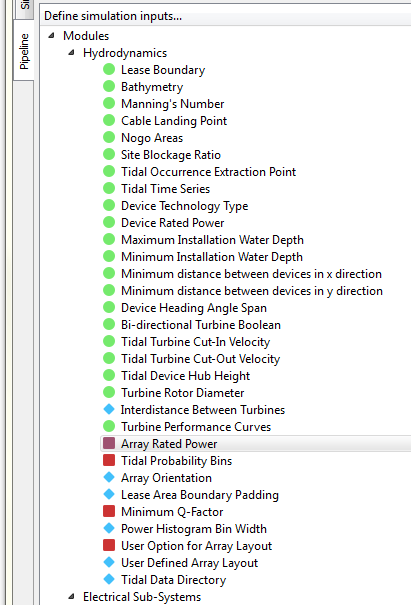Screen dimensions: 411x605
Task: Select Tidal Turbine Cut-Out Velocity item
Action: click(x=200, y=359)
